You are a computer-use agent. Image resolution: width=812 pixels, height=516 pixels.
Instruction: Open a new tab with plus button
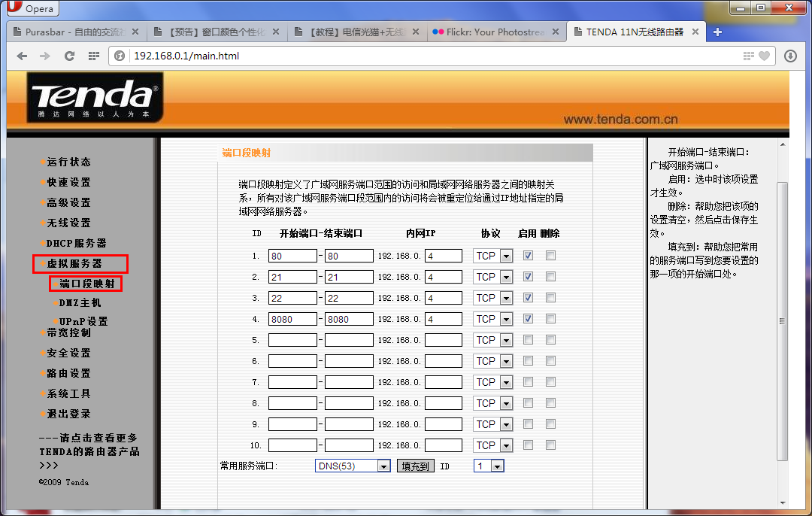pos(717,32)
